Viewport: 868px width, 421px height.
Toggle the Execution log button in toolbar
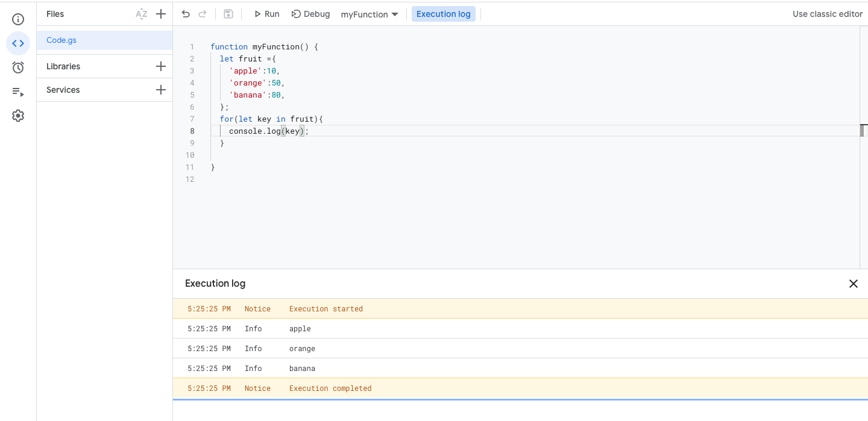coord(443,14)
